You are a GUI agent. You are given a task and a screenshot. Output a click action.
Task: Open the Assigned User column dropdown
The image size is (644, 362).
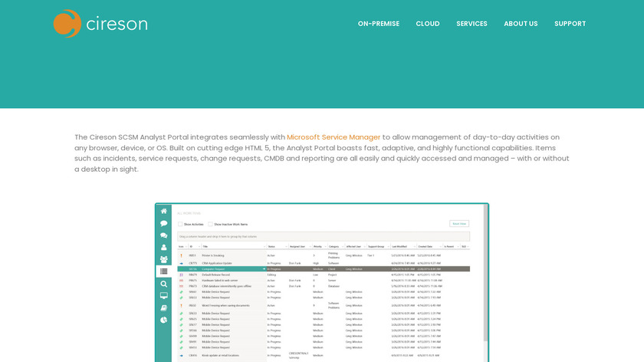(309, 247)
